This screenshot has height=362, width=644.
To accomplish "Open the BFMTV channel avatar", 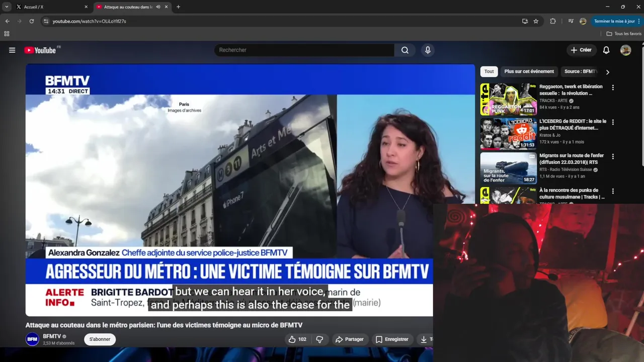I will coord(32,339).
